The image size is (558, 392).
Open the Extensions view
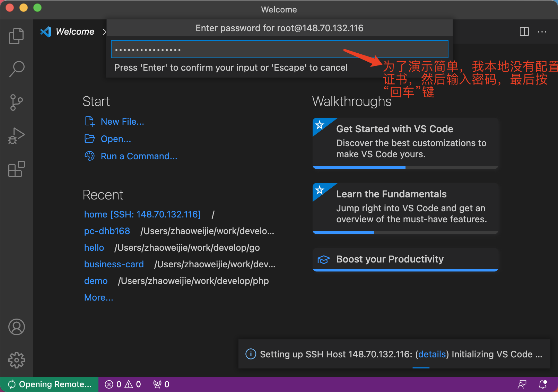16,169
